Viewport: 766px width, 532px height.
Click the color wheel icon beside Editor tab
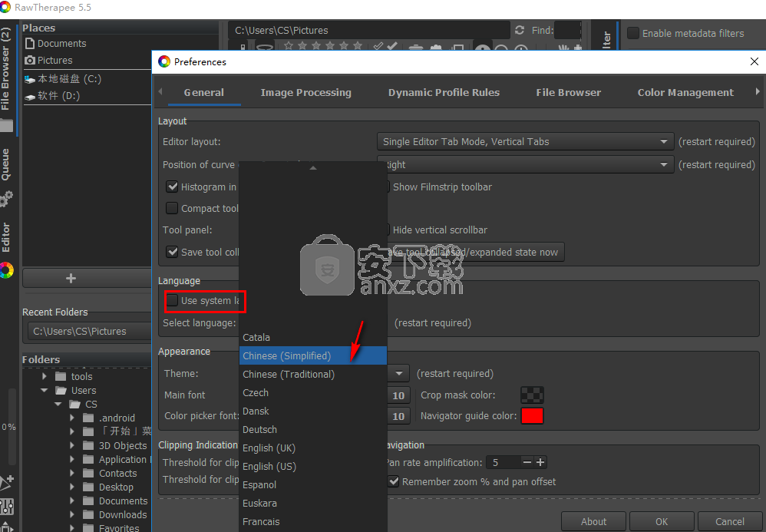click(x=6, y=271)
